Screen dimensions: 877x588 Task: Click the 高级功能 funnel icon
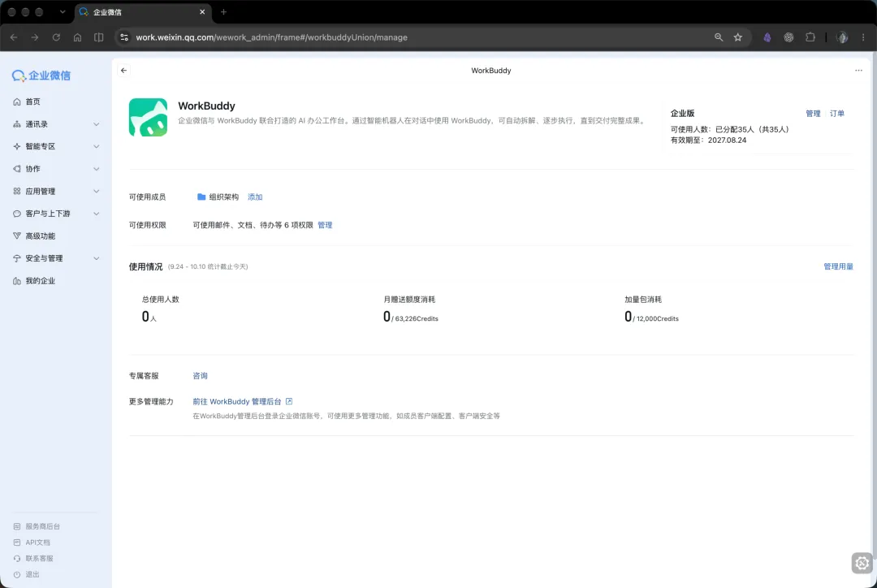coord(17,236)
